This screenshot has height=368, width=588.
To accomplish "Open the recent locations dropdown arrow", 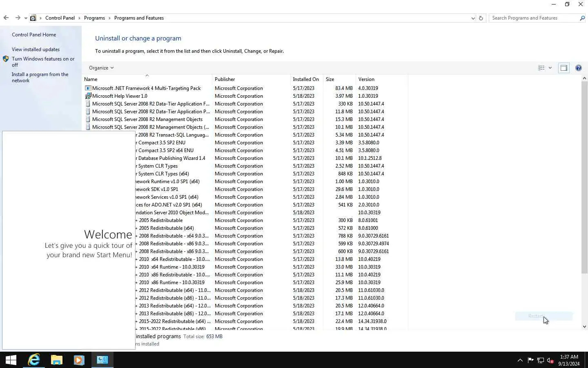I will pyautogui.click(x=26, y=18).
